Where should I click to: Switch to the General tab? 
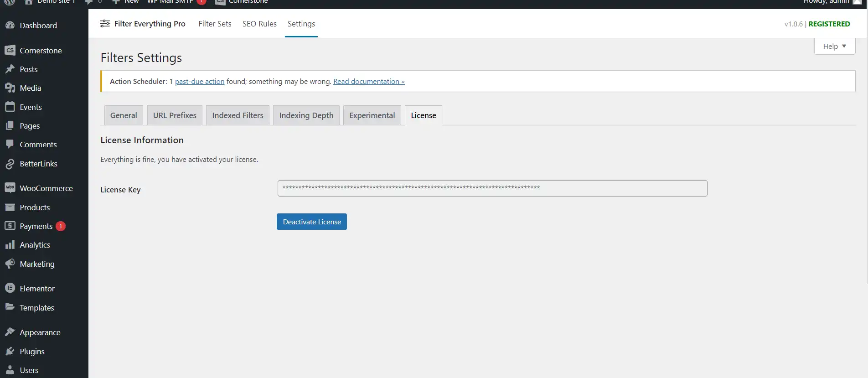click(x=124, y=115)
